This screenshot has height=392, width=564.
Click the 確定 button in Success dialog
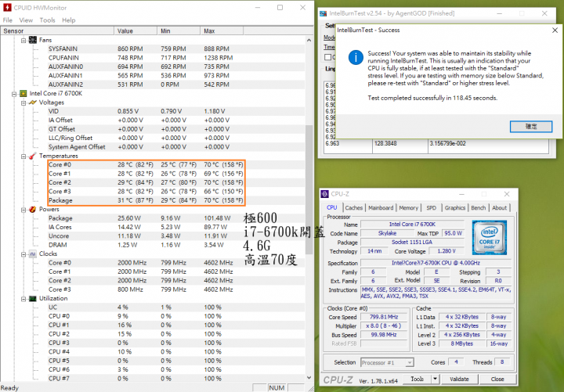pos(531,127)
